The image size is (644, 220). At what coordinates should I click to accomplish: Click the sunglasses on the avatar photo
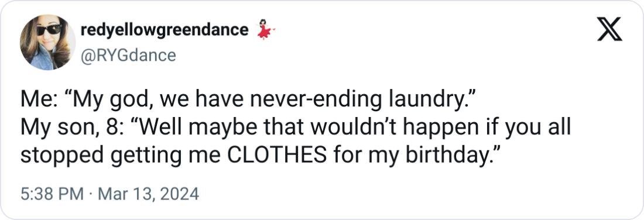pos(49,30)
